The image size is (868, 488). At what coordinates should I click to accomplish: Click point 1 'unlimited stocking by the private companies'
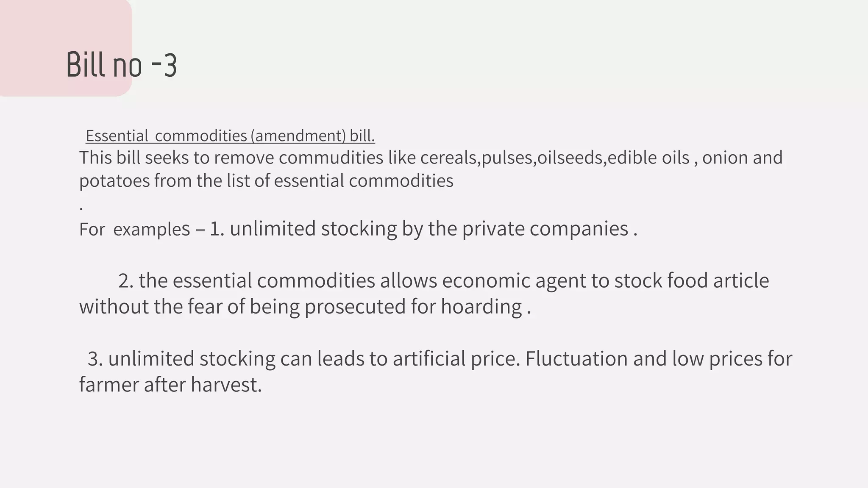[429, 229]
